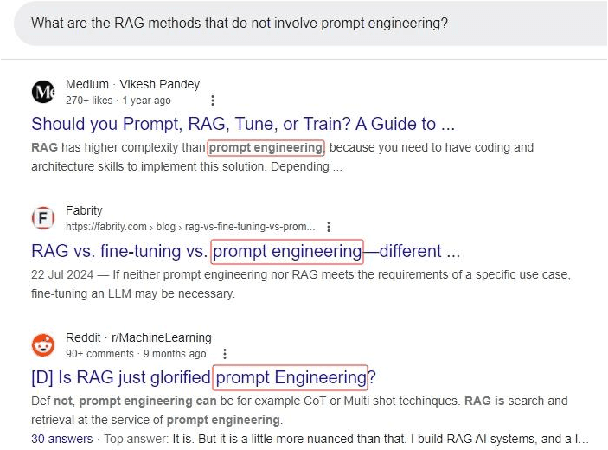Viewport: 608px width, 450px height.
Task: Click the Medium favicon icon
Action: click(44, 92)
